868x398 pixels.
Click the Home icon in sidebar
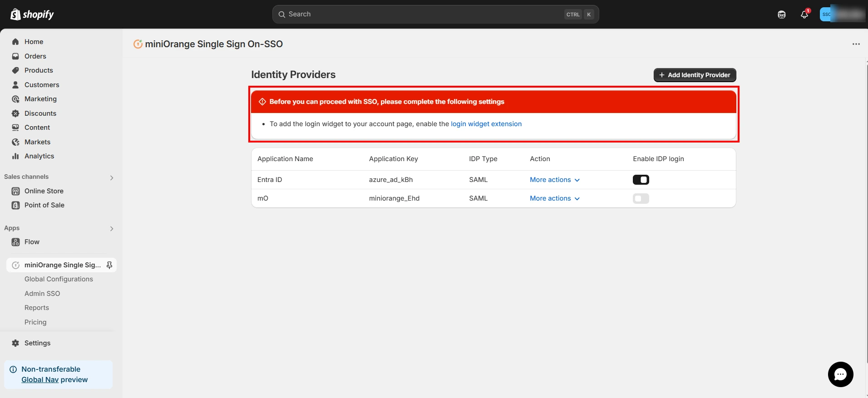(x=15, y=42)
